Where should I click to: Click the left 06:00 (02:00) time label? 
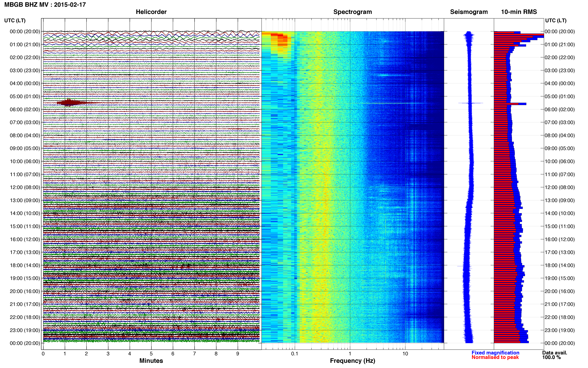(25, 110)
